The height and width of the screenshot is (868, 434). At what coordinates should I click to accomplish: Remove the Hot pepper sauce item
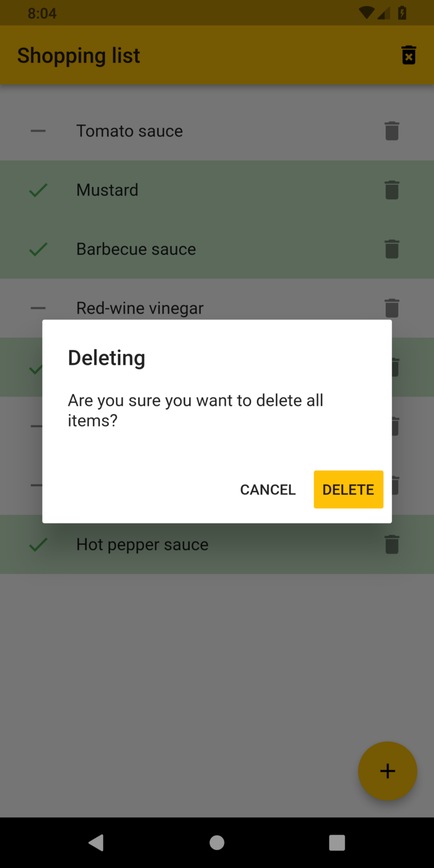point(392,544)
